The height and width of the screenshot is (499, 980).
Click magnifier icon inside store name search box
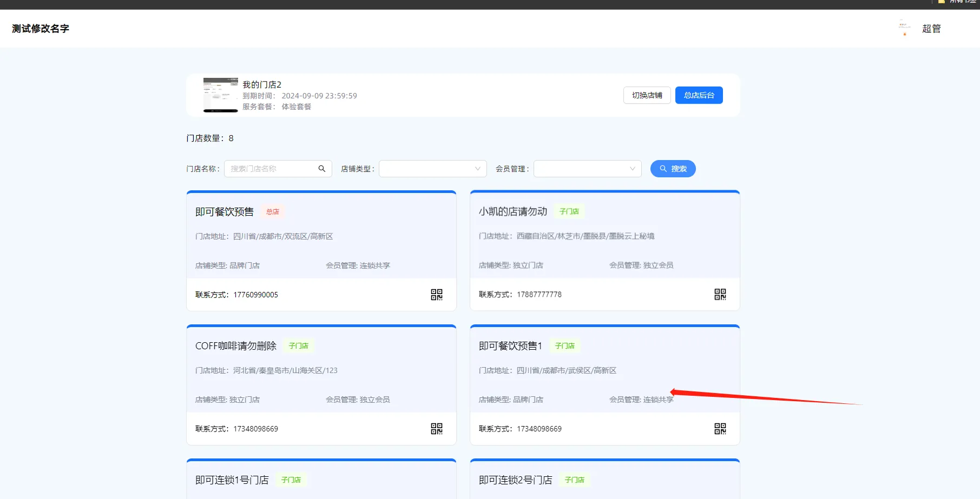322,168
